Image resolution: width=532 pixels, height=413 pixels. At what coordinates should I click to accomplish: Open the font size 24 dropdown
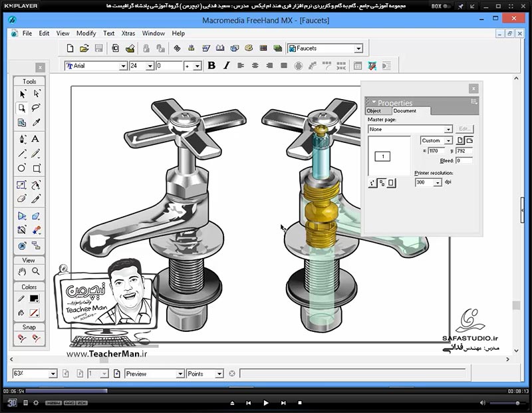(150, 66)
